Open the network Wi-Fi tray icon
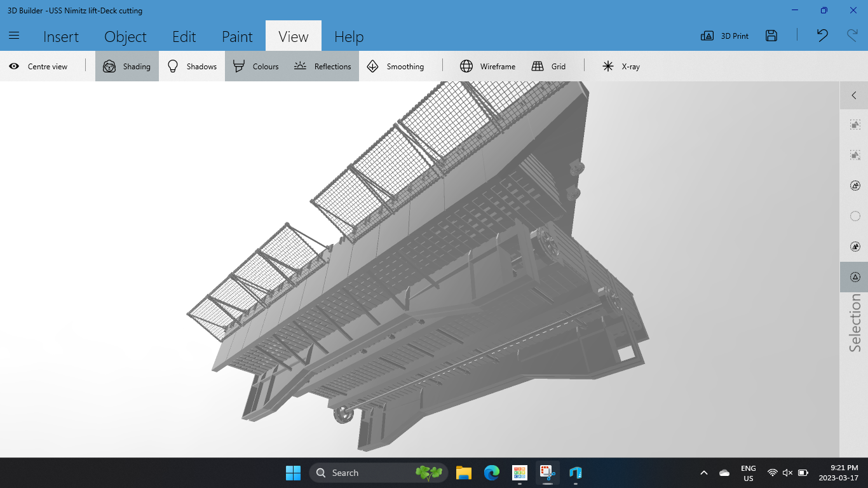Viewport: 868px width, 488px height. (x=773, y=473)
